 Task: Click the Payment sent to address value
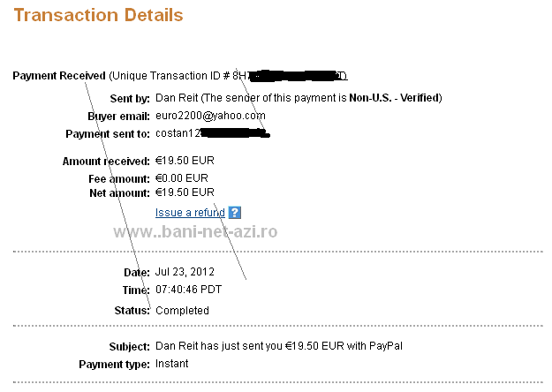point(211,133)
